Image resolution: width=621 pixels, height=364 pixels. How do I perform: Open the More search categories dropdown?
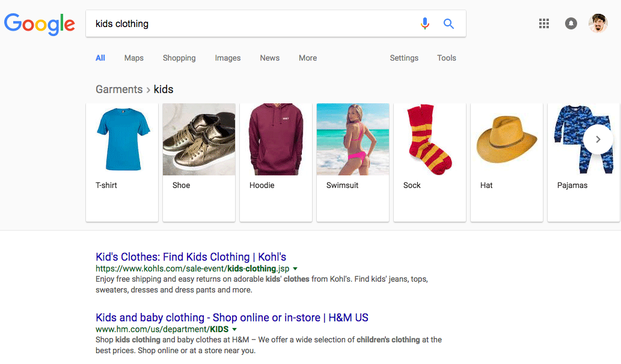[307, 58]
